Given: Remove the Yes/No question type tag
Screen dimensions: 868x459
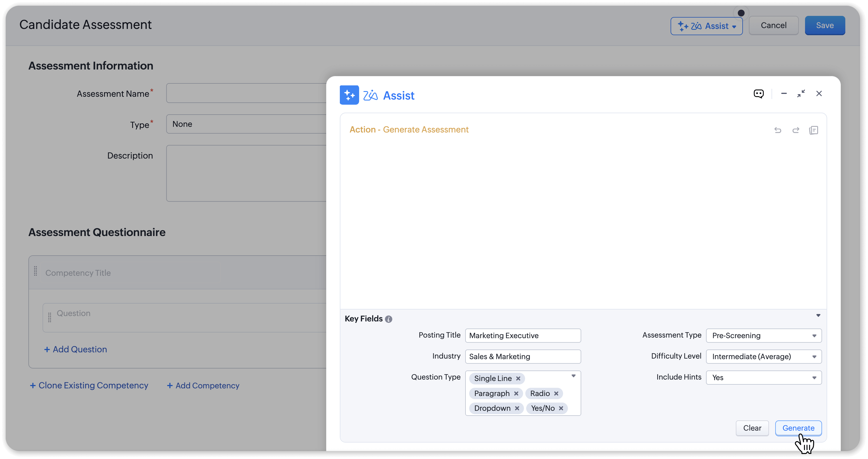Looking at the screenshot, I should coord(561,408).
